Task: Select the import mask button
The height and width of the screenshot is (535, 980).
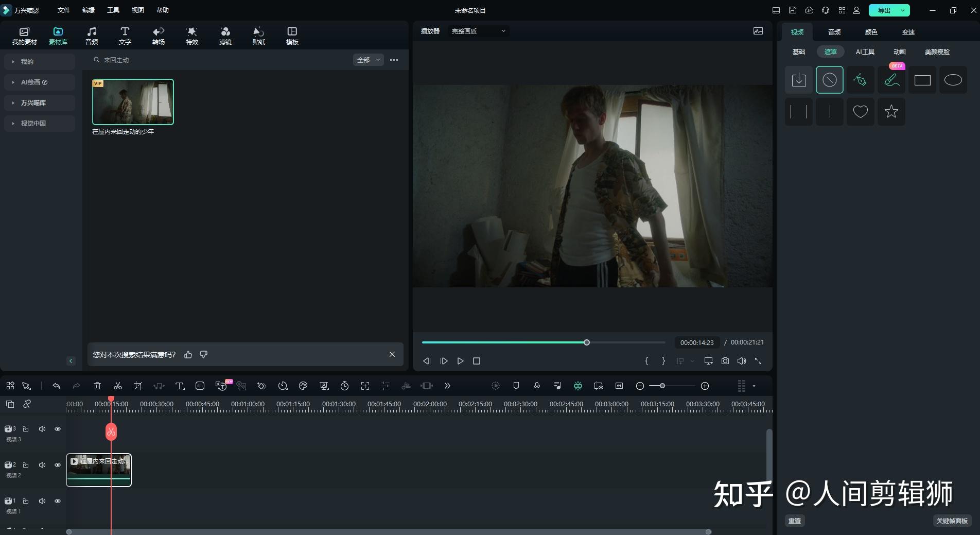Action: 799,80
